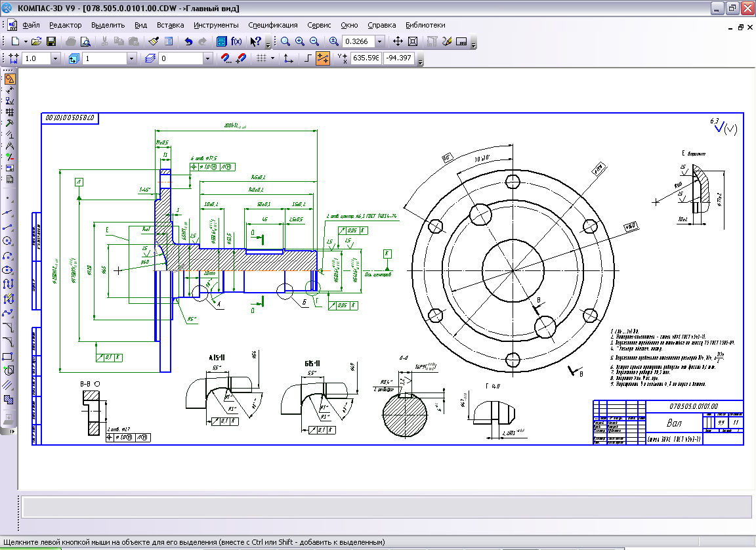Expand the view scale 1.0 dropdown
Screen dimensions: 756x550
coord(54,58)
